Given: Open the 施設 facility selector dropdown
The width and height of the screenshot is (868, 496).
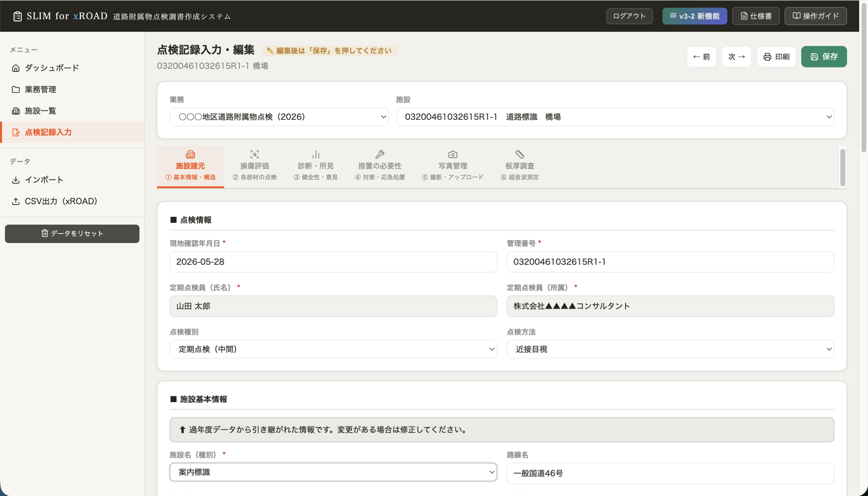Looking at the screenshot, I should (x=615, y=117).
